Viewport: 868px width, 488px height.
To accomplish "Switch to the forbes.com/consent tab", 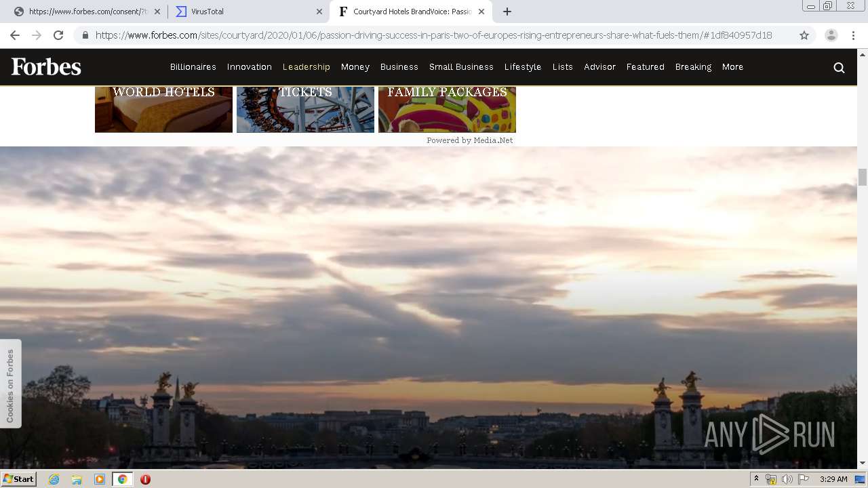I will click(x=86, y=12).
